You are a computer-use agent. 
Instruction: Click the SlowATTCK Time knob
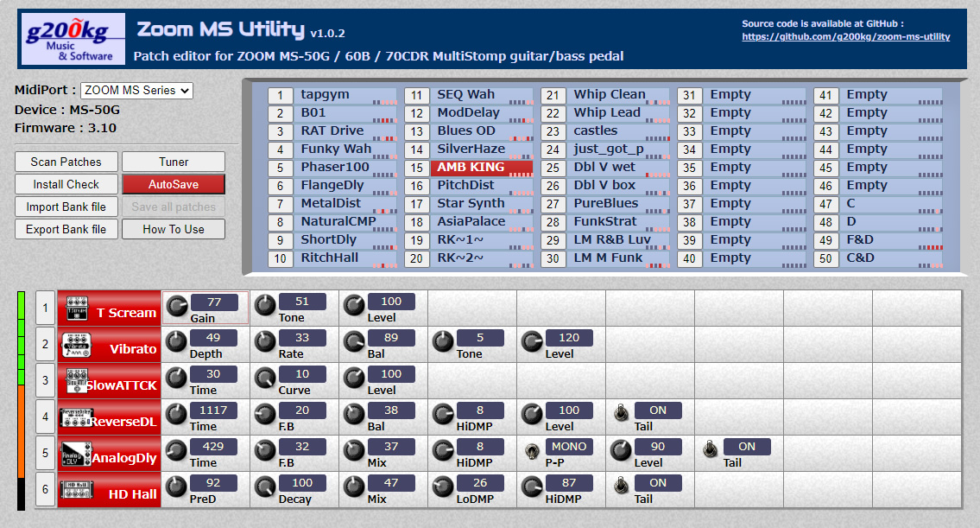click(176, 378)
